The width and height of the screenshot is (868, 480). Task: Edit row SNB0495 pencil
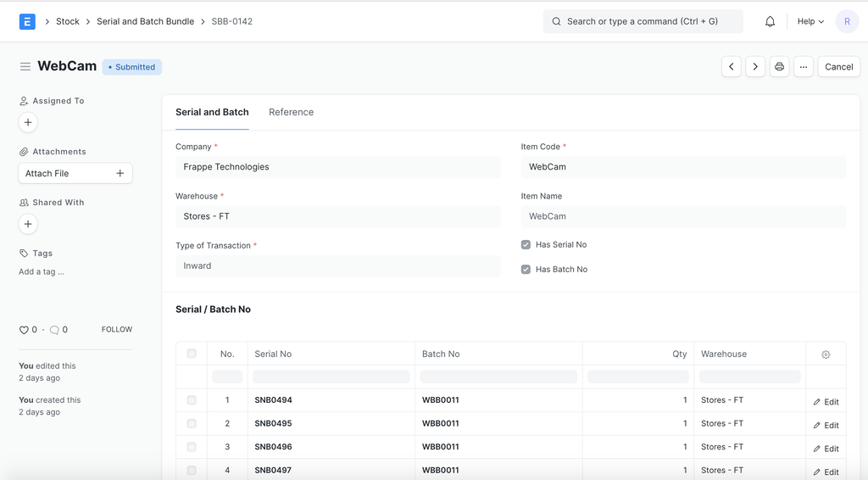[826, 425]
